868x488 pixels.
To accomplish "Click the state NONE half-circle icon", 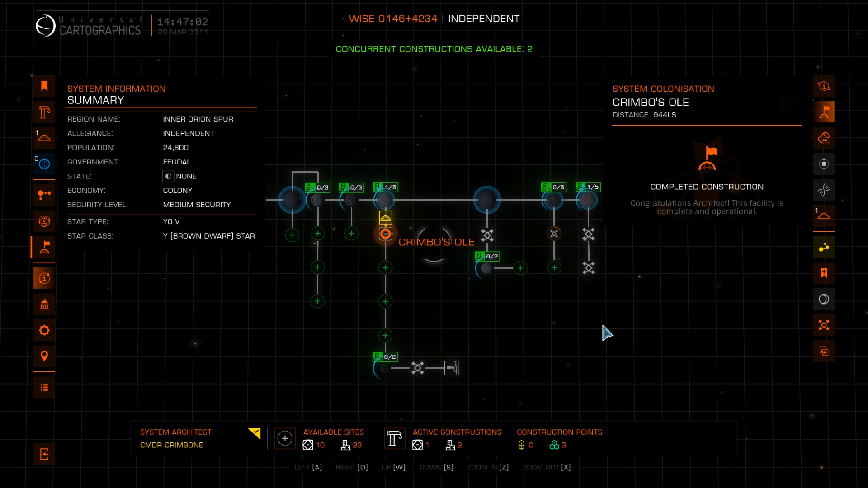I will (168, 176).
